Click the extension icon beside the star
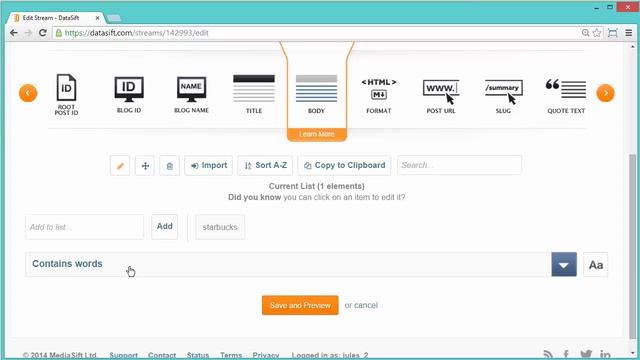This screenshot has width=640, height=360. (x=613, y=33)
